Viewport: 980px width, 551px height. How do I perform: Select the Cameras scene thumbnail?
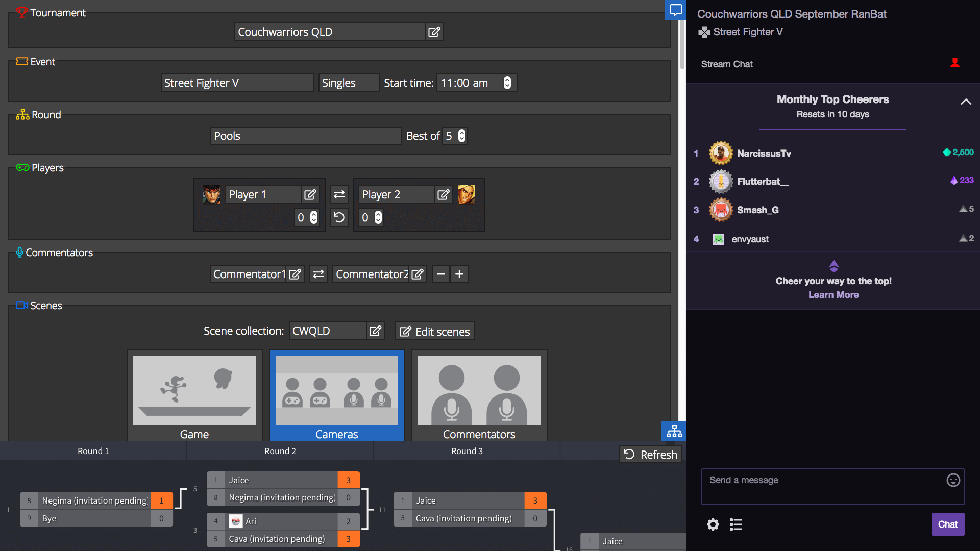pyautogui.click(x=336, y=390)
